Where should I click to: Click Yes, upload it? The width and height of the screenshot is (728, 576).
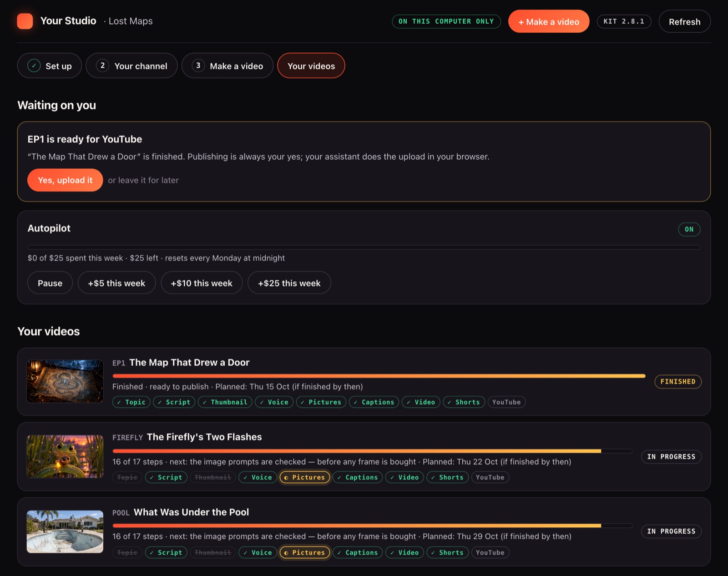pyautogui.click(x=65, y=180)
